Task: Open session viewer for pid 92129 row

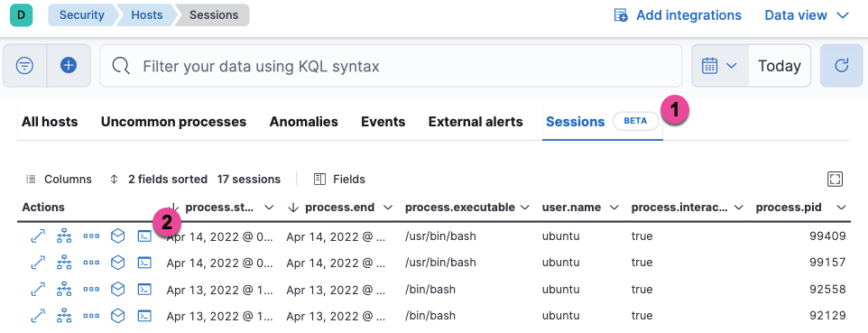Action: (144, 316)
